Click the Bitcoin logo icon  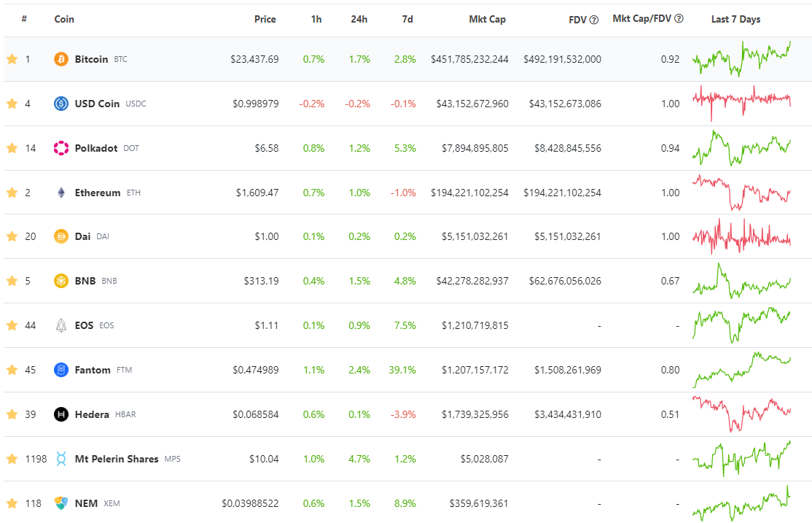coord(61,59)
